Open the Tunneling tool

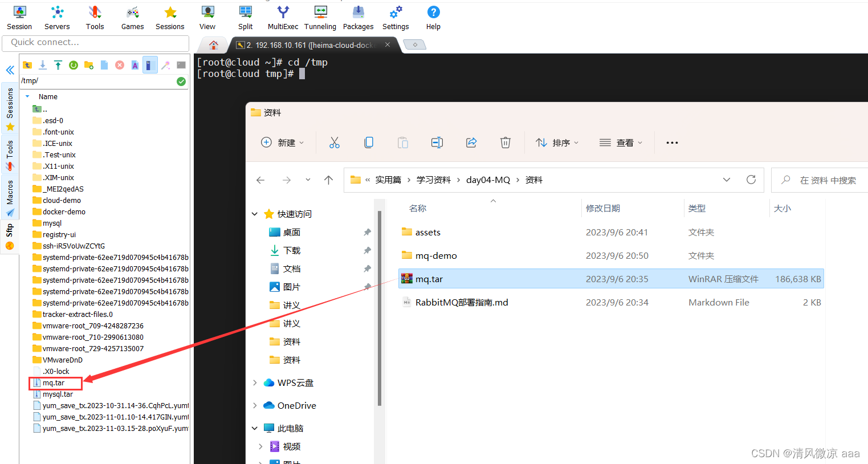[320, 18]
